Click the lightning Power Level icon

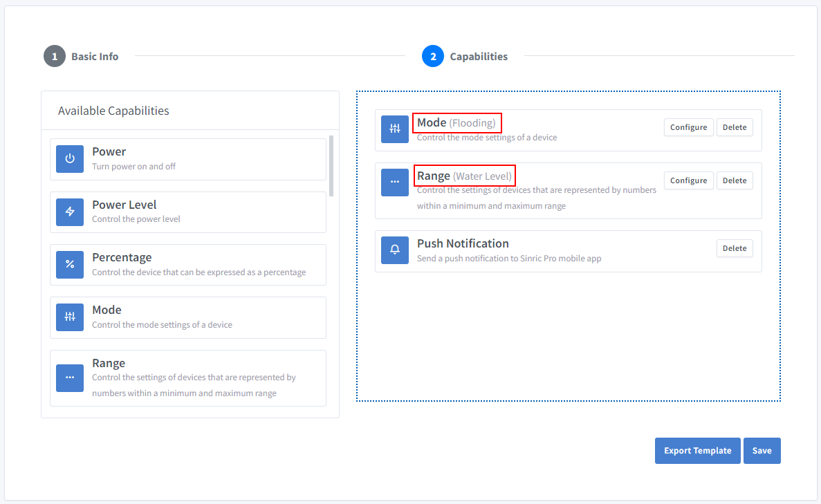pos(69,212)
